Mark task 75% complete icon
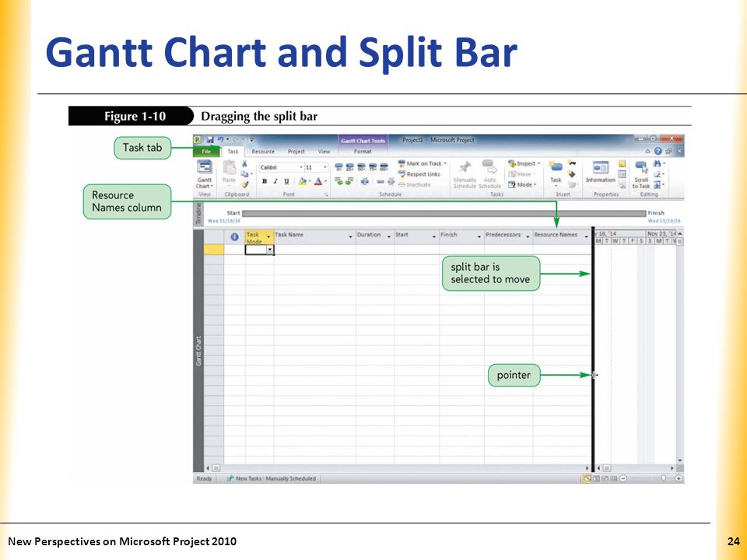 [x=373, y=167]
